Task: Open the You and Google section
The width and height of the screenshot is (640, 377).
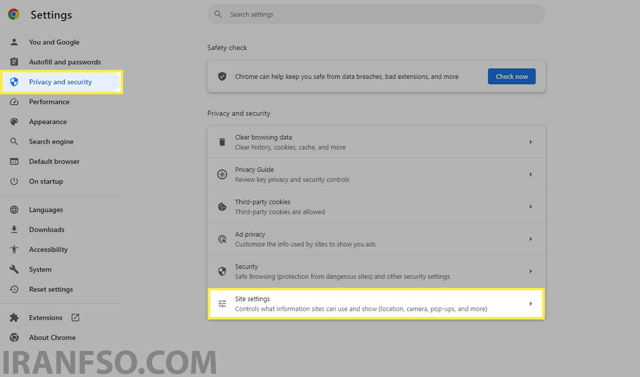Action: [54, 42]
